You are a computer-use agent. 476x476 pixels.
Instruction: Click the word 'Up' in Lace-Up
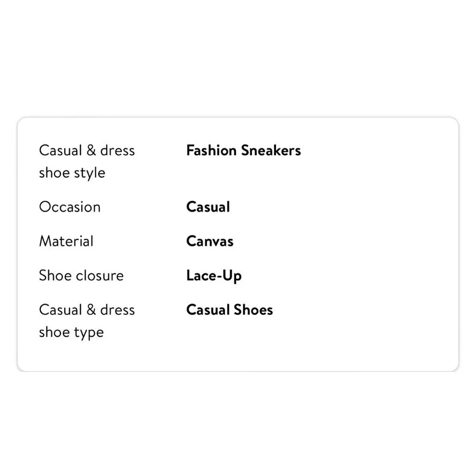point(232,276)
